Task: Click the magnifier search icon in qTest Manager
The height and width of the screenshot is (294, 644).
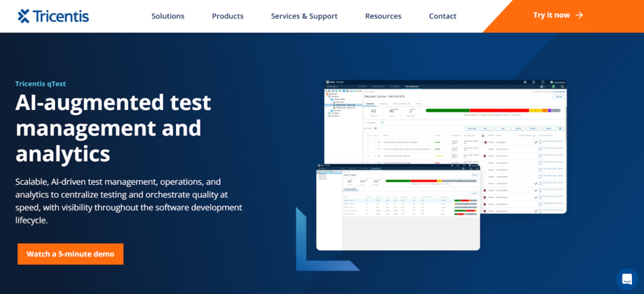Action: coord(562,87)
